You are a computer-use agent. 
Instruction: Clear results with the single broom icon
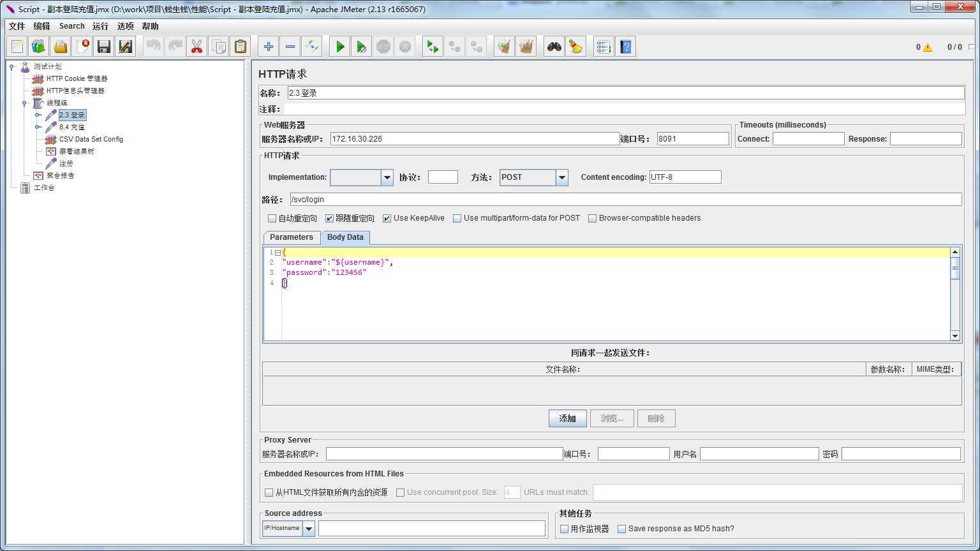tap(505, 47)
